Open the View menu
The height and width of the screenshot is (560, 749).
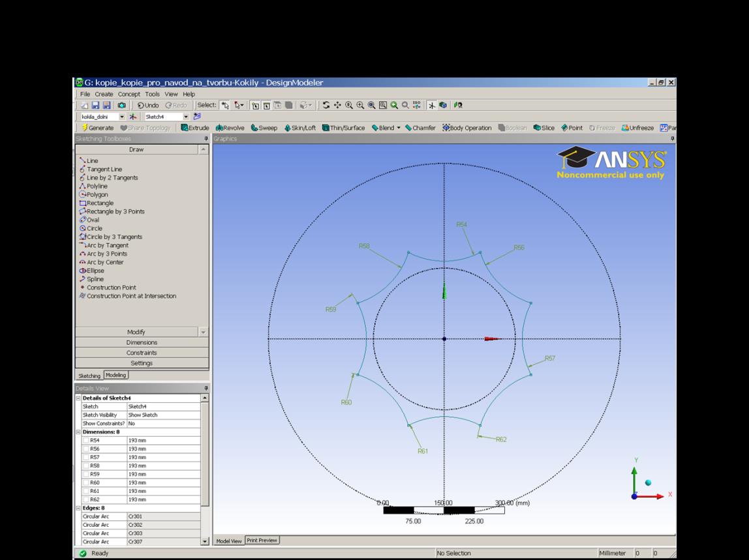pyautogui.click(x=171, y=94)
